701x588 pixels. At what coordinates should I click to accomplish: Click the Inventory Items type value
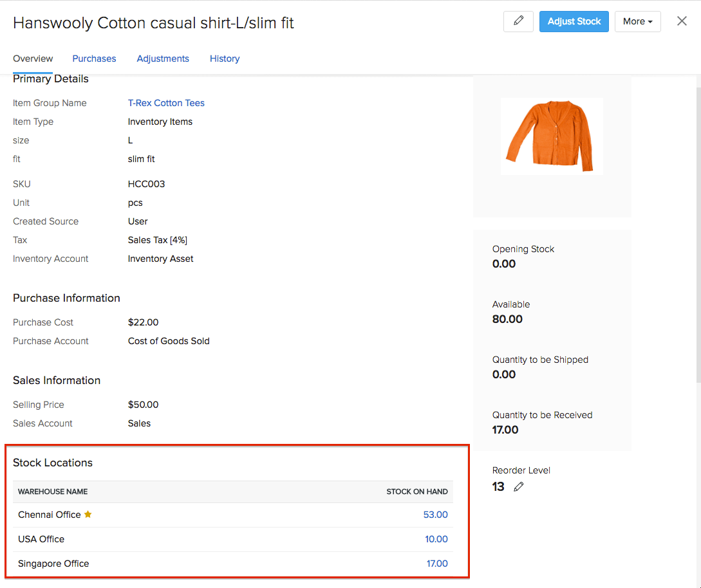pyautogui.click(x=160, y=122)
